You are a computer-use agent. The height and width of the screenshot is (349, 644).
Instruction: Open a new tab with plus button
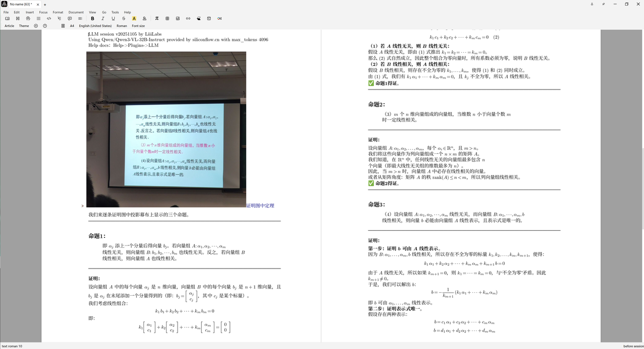point(45,4)
